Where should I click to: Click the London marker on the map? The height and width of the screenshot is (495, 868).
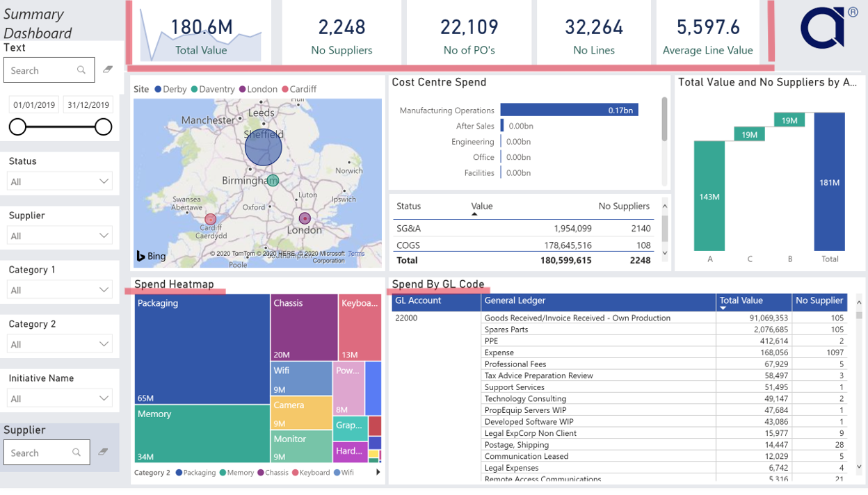point(304,218)
